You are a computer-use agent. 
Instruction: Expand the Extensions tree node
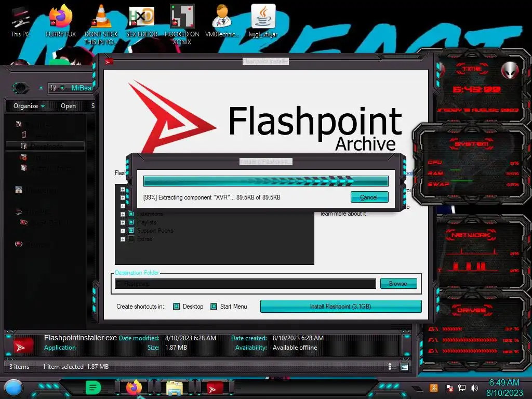pyautogui.click(x=123, y=214)
